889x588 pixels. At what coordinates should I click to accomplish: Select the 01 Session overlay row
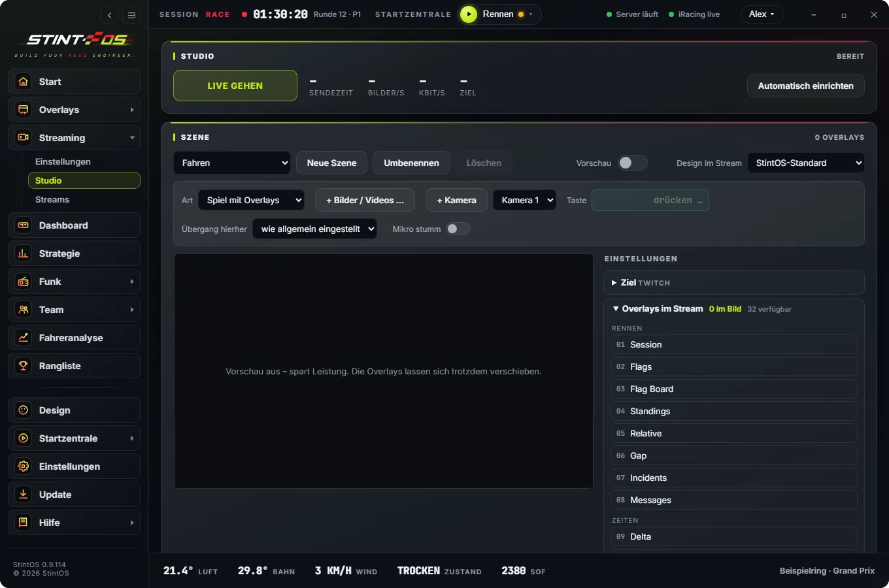[734, 344]
